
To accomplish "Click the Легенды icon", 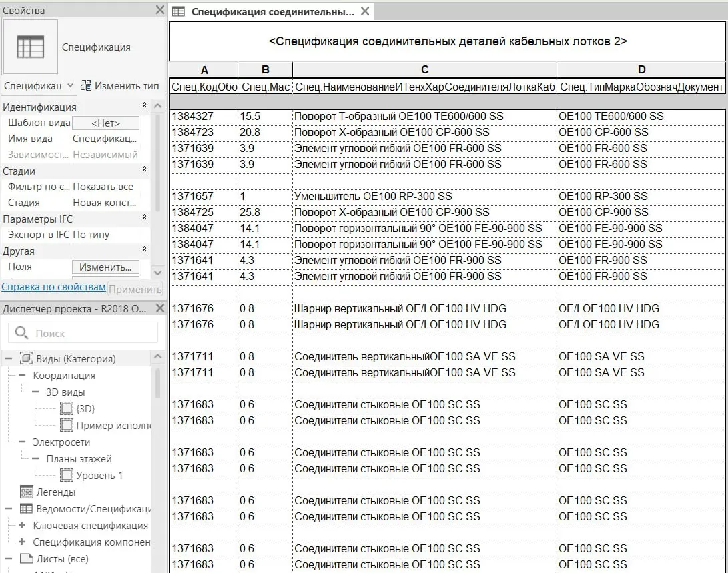I will pyautogui.click(x=26, y=492).
